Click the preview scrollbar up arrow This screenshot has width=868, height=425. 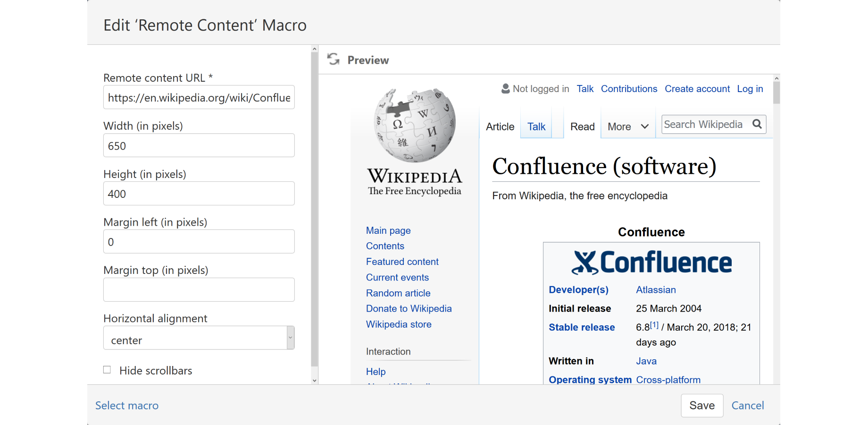tap(776, 78)
